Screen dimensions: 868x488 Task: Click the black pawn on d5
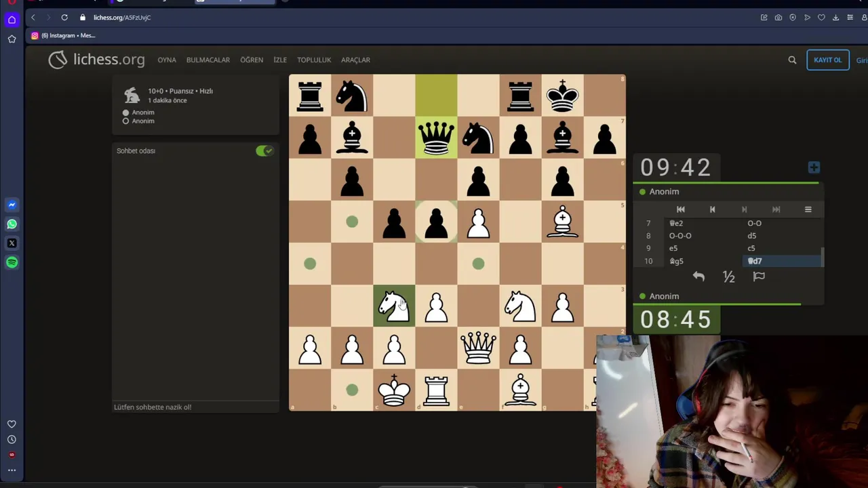click(436, 222)
